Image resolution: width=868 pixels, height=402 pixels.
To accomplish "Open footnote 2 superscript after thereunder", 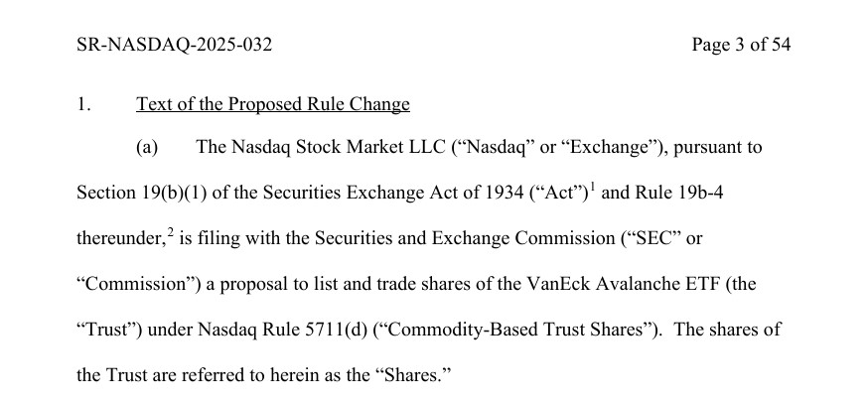I will 173,231.
